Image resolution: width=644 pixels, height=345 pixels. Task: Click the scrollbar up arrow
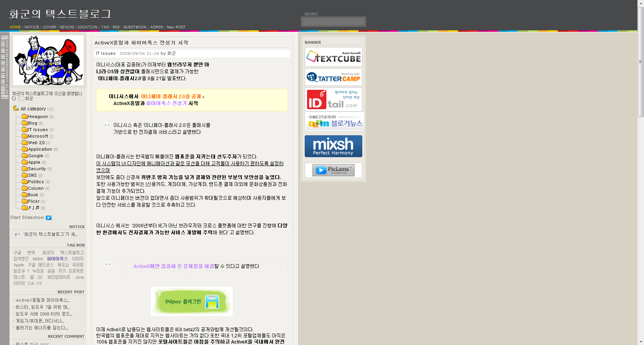[641, 3]
